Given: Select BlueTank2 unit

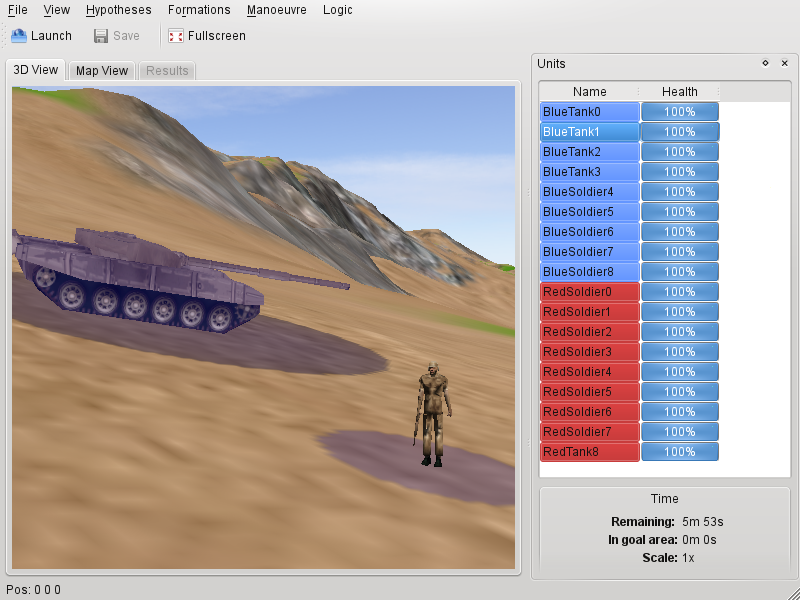Looking at the screenshot, I should click(x=589, y=152).
